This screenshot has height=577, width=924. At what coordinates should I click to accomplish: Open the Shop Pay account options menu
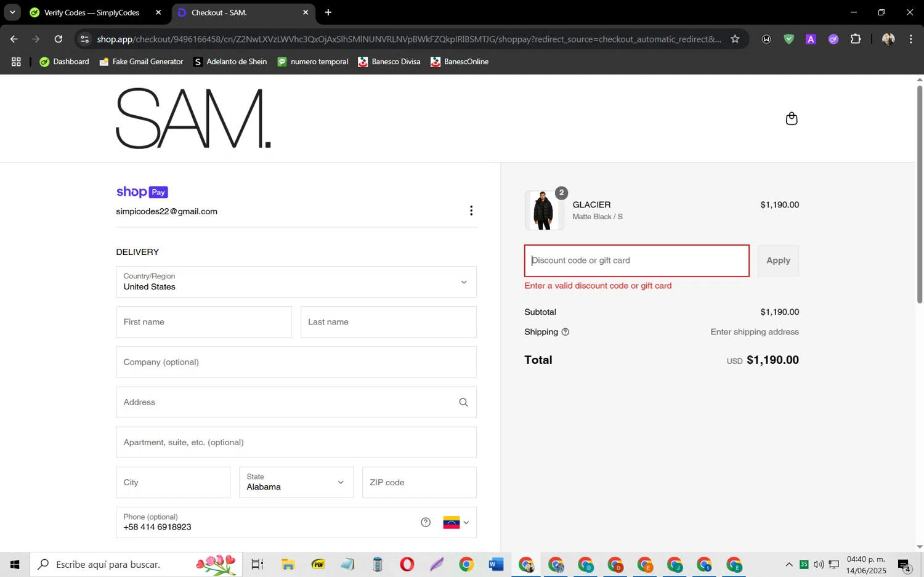tap(471, 211)
